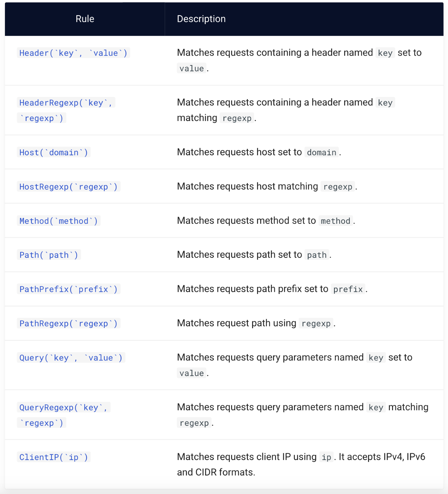
Task: Click the Header(`key`, `value`) rule link
Action: [73, 53]
